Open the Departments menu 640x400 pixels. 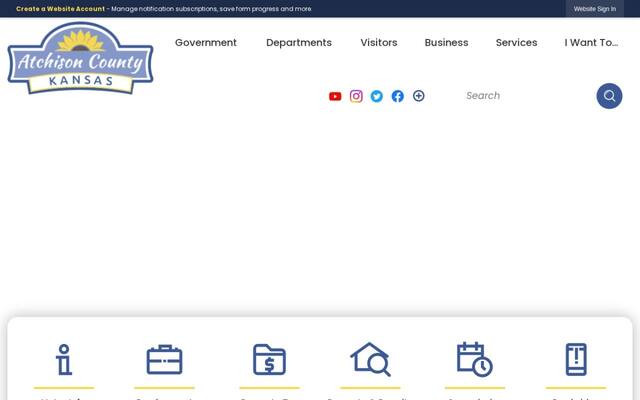click(x=299, y=42)
